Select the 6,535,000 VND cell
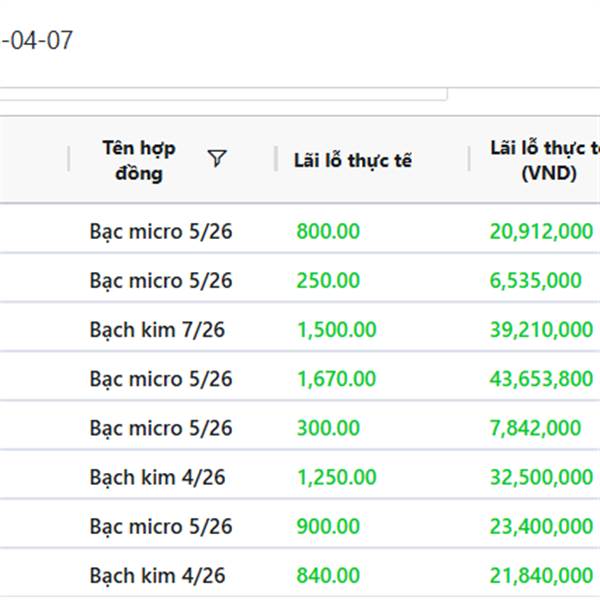 coord(535,280)
